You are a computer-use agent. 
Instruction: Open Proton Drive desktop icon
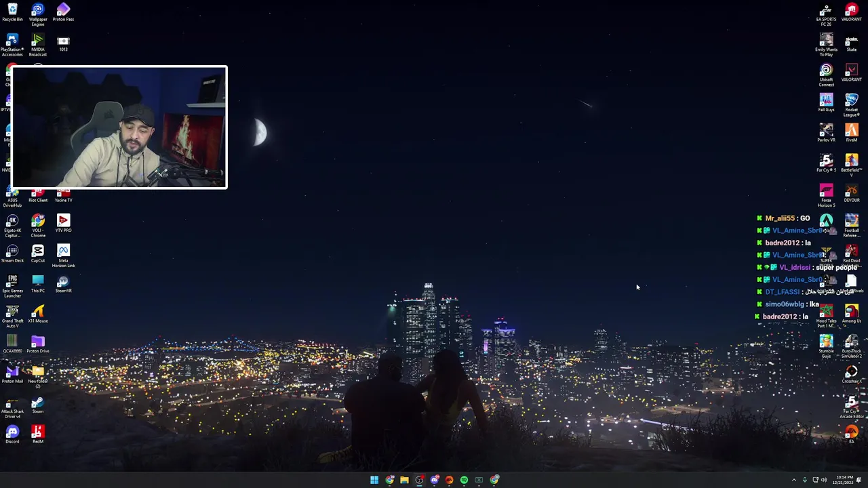tap(38, 344)
